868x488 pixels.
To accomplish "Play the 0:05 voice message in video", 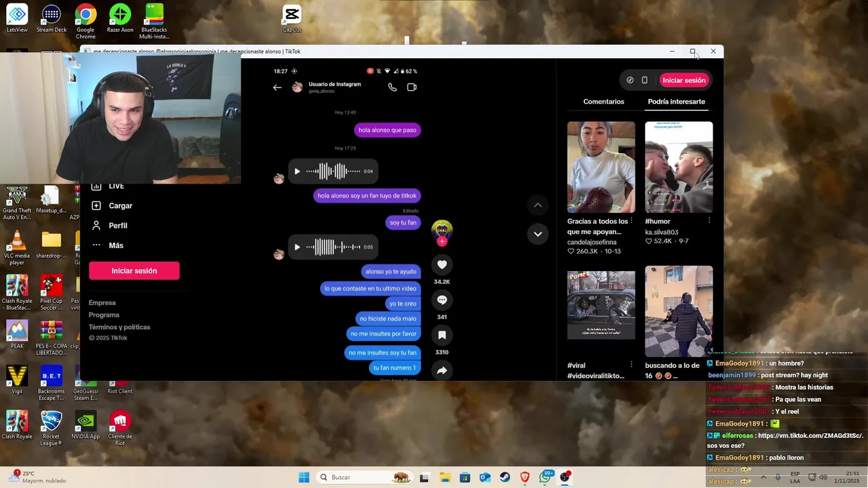I will (x=297, y=247).
